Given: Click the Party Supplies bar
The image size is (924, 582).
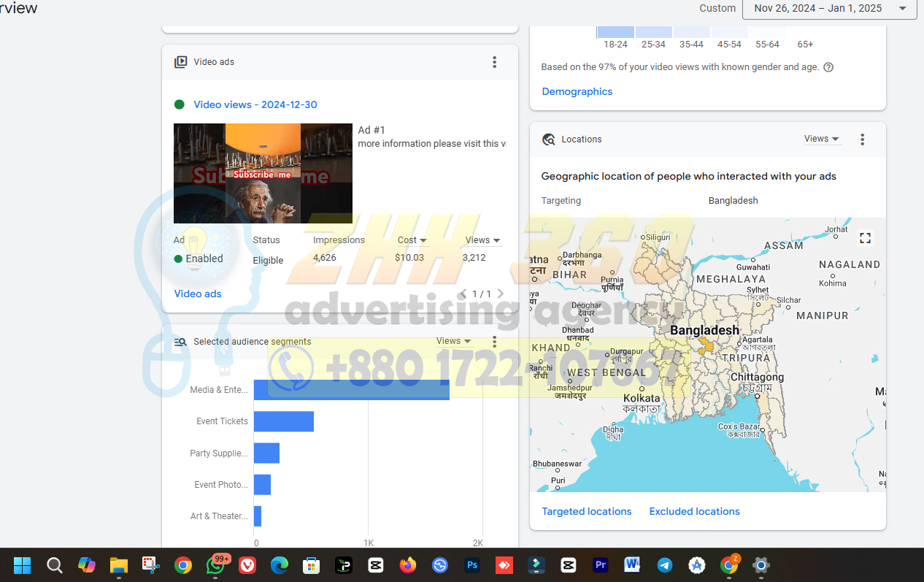Looking at the screenshot, I should pos(266,453).
